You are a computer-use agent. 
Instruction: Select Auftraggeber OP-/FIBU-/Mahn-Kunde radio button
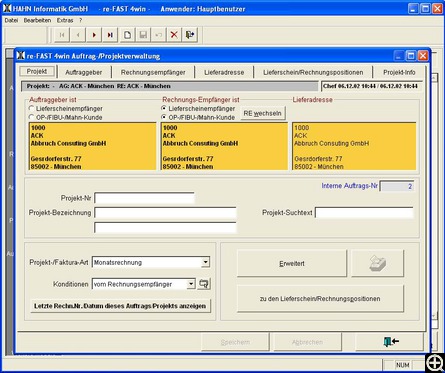[x=32, y=117]
